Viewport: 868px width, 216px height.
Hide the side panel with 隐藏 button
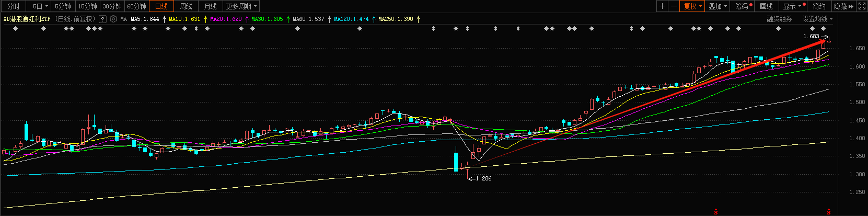pyautogui.click(x=843, y=6)
